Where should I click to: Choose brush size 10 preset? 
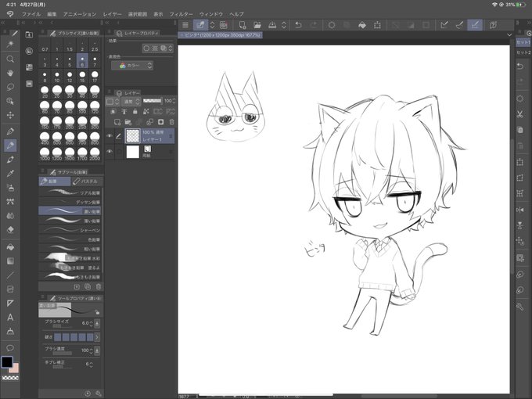(57, 77)
